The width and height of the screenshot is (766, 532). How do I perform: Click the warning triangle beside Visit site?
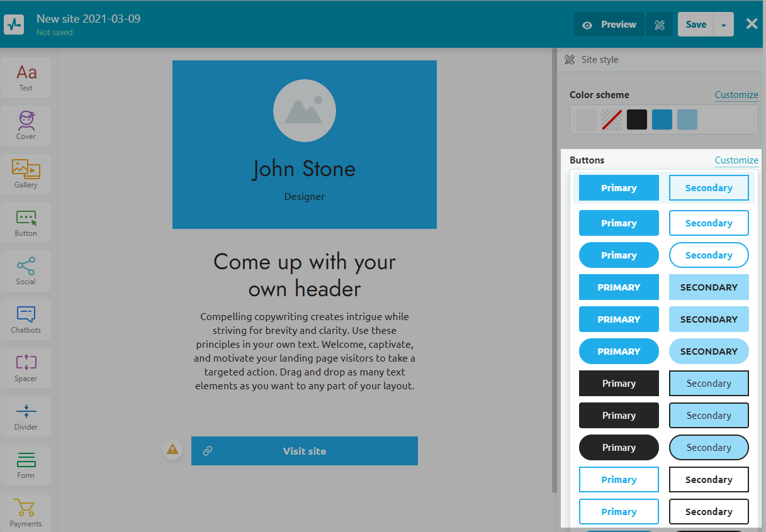point(172,450)
